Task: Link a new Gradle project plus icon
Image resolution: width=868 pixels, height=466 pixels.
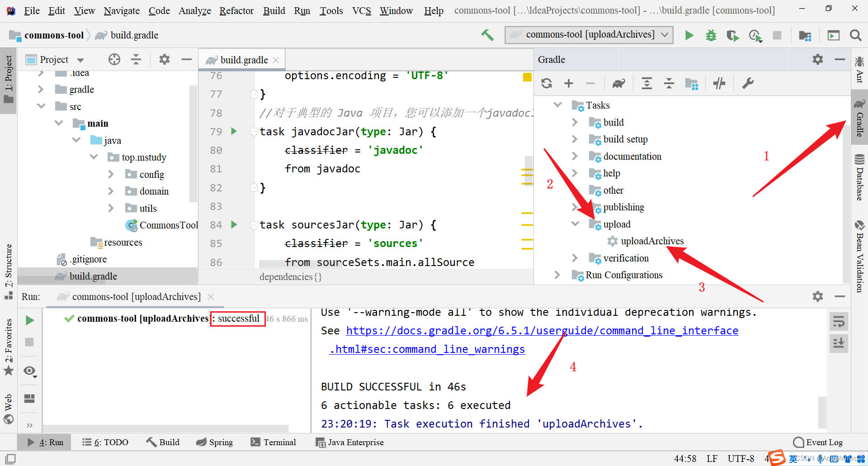Action: pyautogui.click(x=569, y=83)
